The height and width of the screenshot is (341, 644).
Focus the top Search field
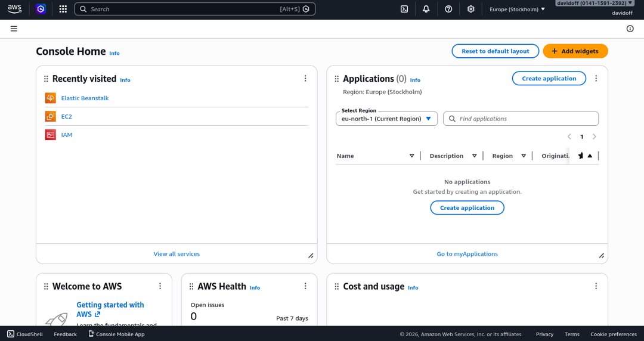pos(194,9)
